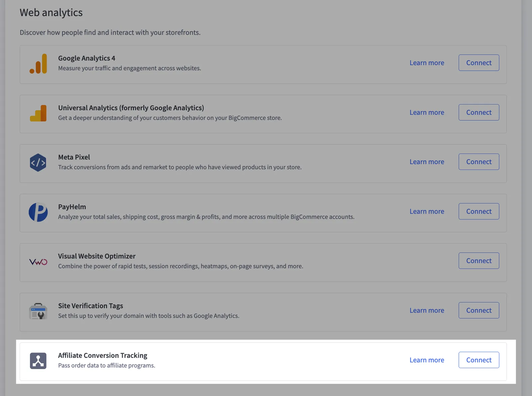Click the PayHelm P logo icon
This screenshot has height=396, width=532.
38,212
